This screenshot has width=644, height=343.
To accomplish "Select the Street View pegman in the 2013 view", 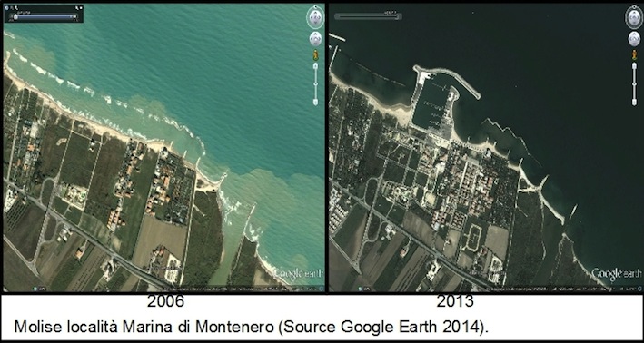I will pyautogui.click(x=634, y=54).
